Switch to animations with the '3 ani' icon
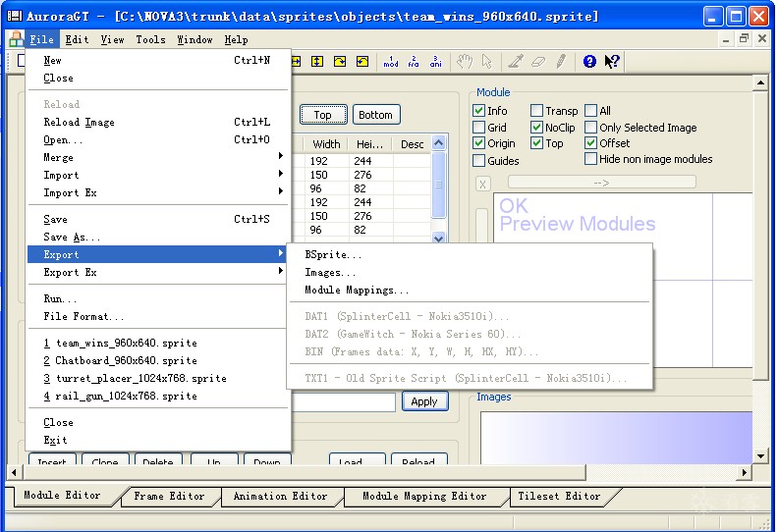This screenshot has width=778, height=532. point(435,62)
